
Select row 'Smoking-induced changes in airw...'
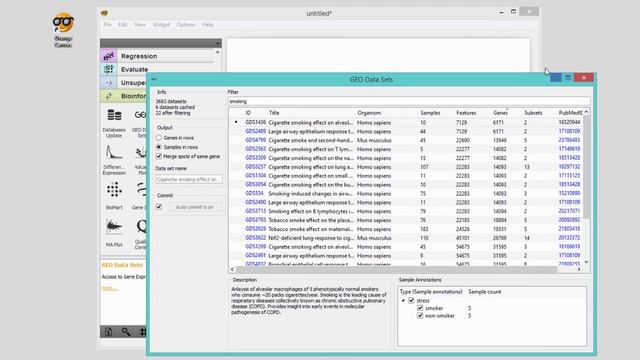tap(406, 193)
